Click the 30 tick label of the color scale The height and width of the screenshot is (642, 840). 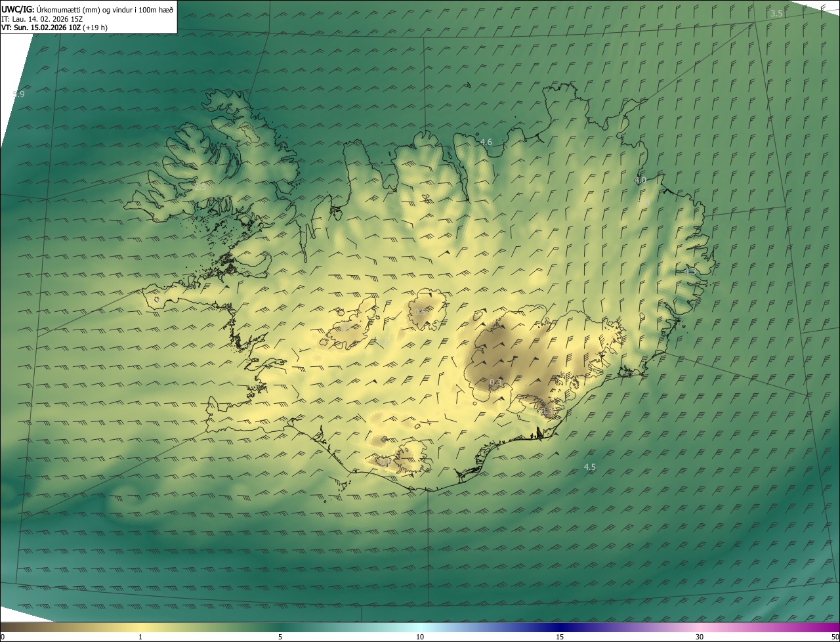pyautogui.click(x=700, y=637)
